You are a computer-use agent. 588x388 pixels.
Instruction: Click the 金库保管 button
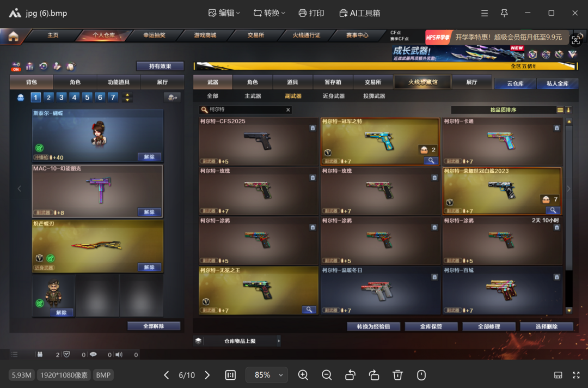[x=431, y=326]
